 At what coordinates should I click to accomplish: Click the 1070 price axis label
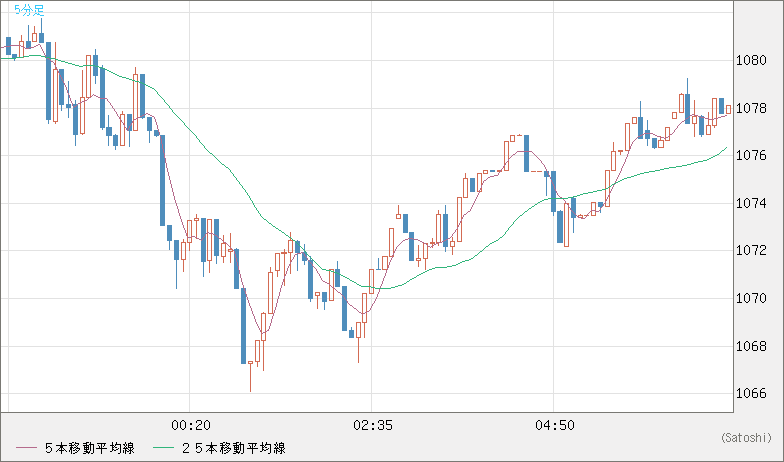click(752, 298)
